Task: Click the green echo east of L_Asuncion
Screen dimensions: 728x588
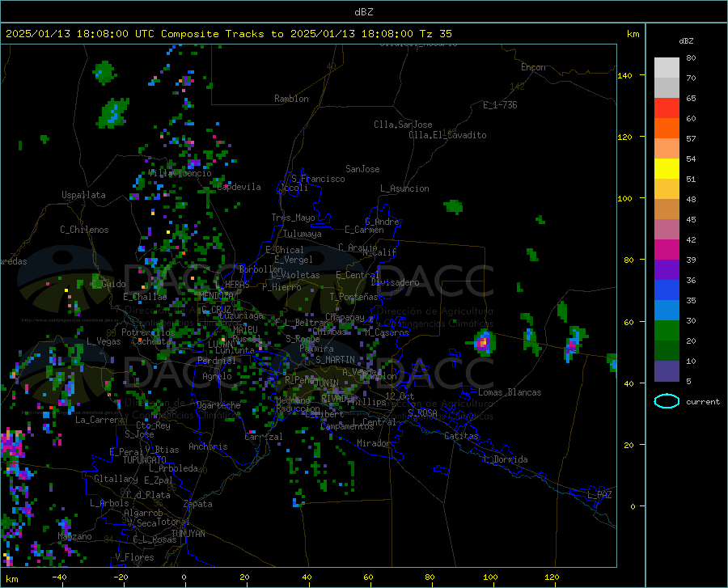Action: coord(454,206)
